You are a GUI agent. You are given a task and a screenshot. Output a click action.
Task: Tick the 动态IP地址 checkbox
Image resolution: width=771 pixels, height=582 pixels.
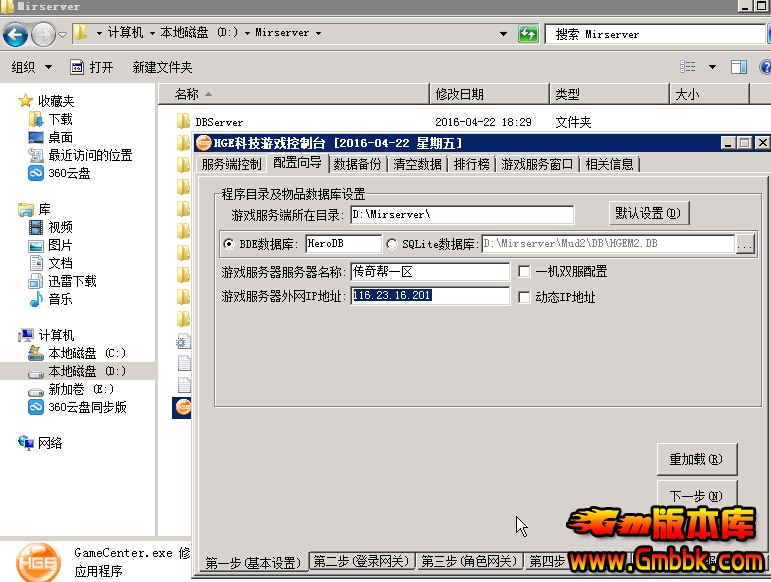[x=524, y=297]
